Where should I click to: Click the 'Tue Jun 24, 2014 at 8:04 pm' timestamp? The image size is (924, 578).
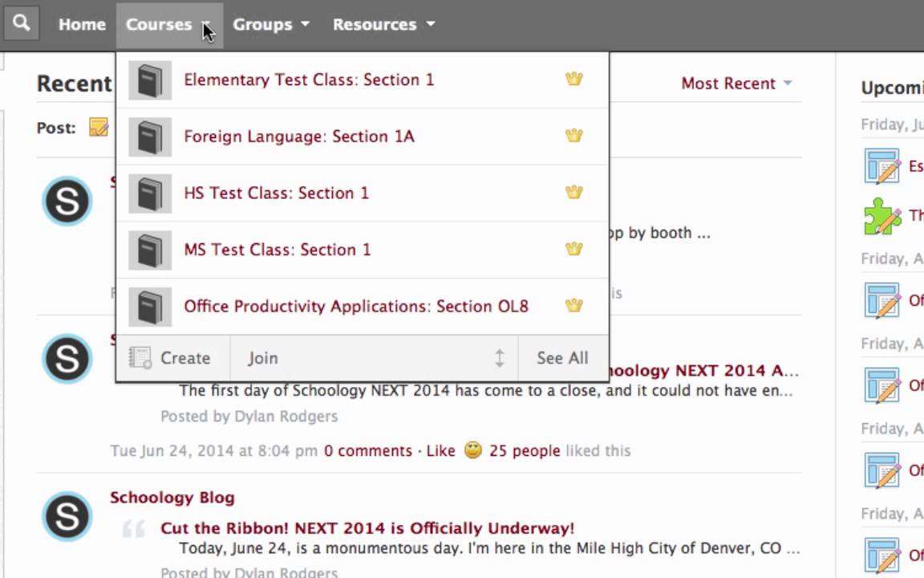[x=213, y=450]
